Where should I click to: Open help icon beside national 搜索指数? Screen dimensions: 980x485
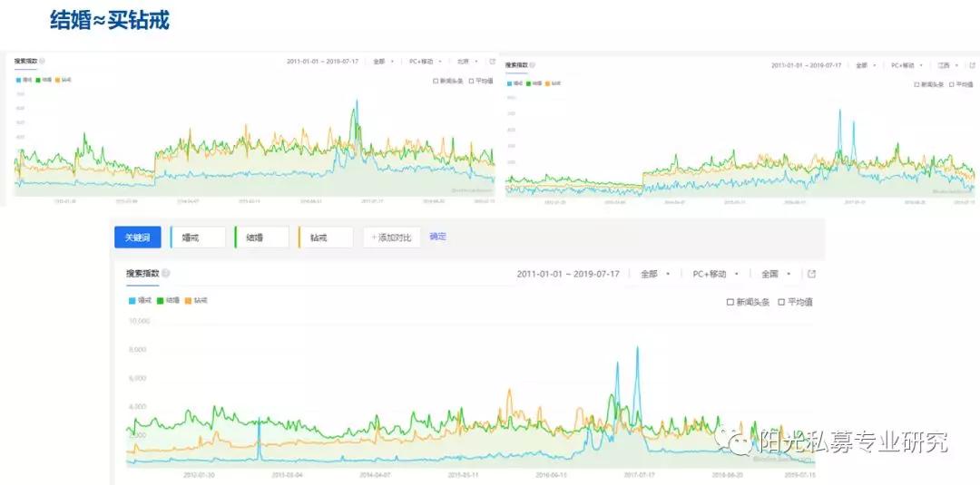pyautogui.click(x=166, y=274)
